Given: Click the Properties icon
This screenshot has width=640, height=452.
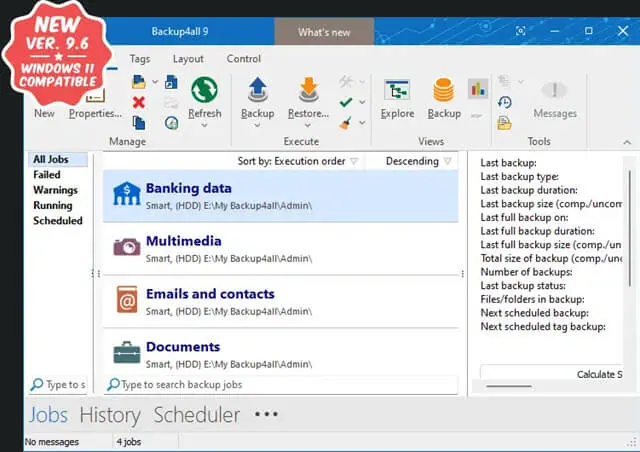Looking at the screenshot, I should 96,96.
